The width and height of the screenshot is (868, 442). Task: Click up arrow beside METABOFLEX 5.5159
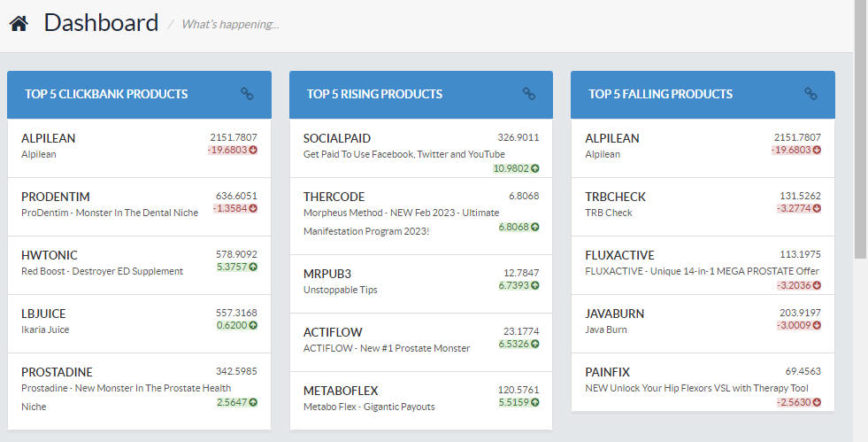pyautogui.click(x=534, y=402)
